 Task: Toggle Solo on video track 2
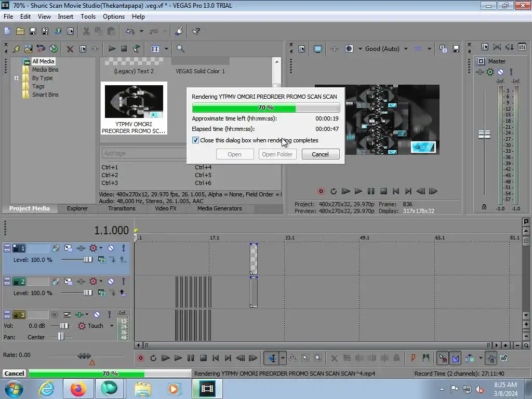pyautogui.click(x=124, y=282)
